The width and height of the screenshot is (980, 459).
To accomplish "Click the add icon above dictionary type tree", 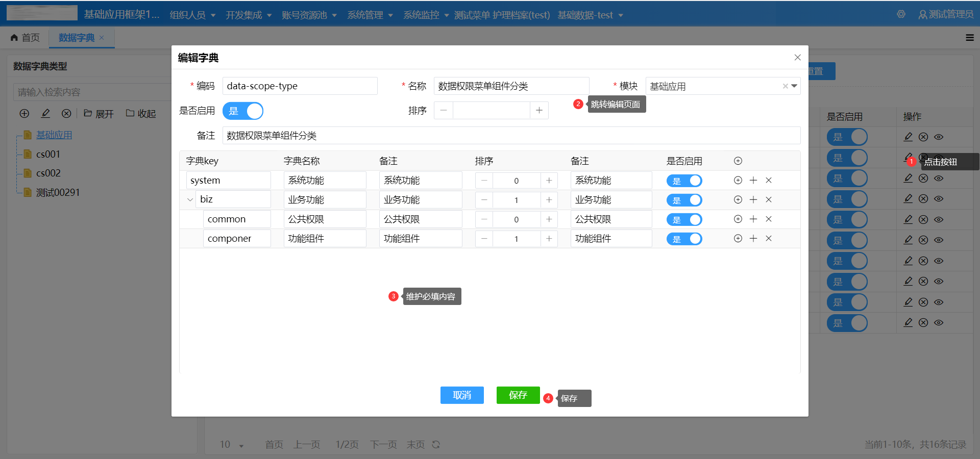I will point(24,113).
